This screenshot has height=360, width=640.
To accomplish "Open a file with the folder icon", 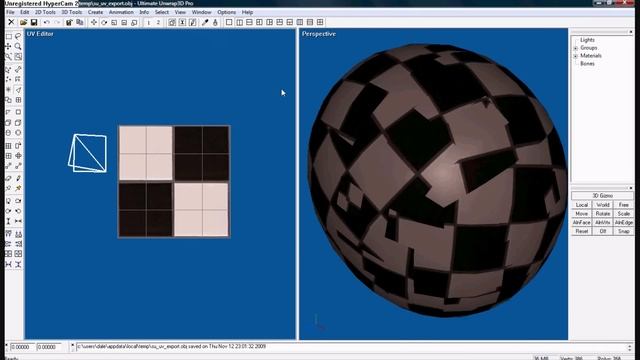I will 23,22.
